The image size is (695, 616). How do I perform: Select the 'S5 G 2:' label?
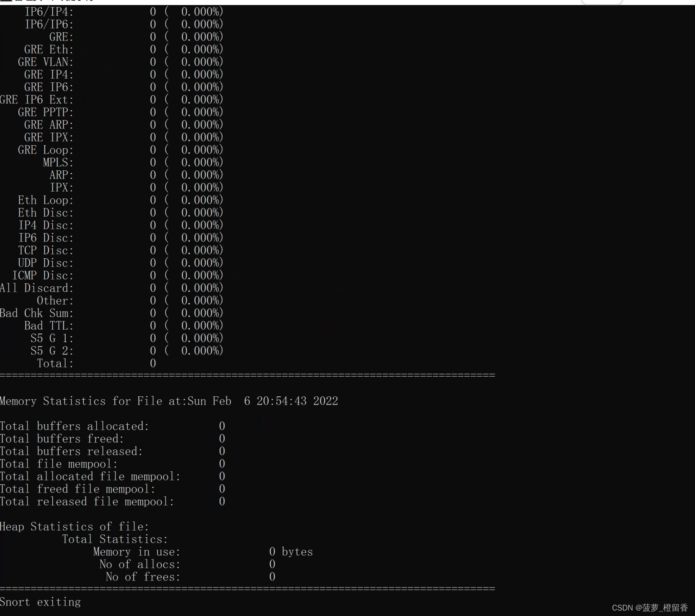[52, 351]
